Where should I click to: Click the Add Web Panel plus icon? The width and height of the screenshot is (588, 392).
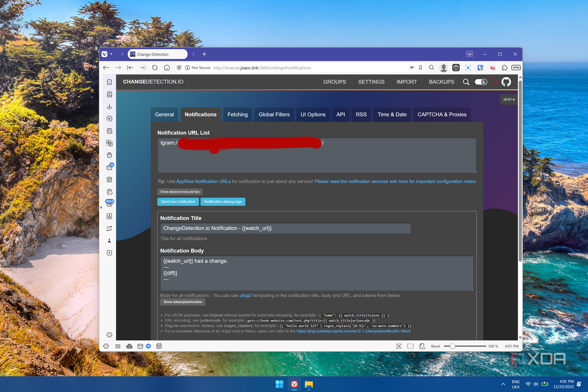[x=109, y=253]
